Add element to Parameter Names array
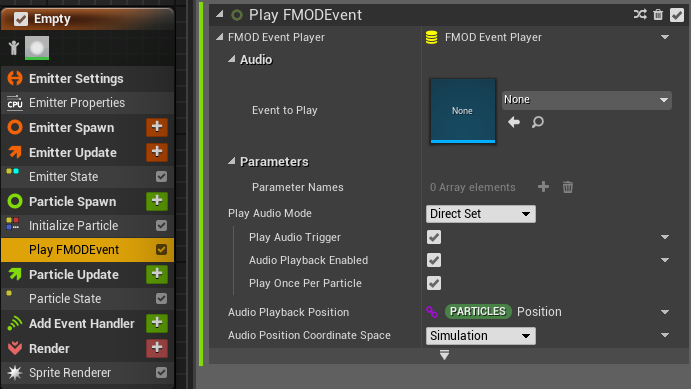The image size is (691, 389). point(543,187)
